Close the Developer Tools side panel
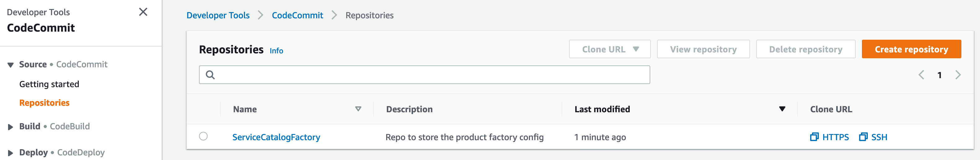This screenshot has height=160, width=980. pos(143,12)
